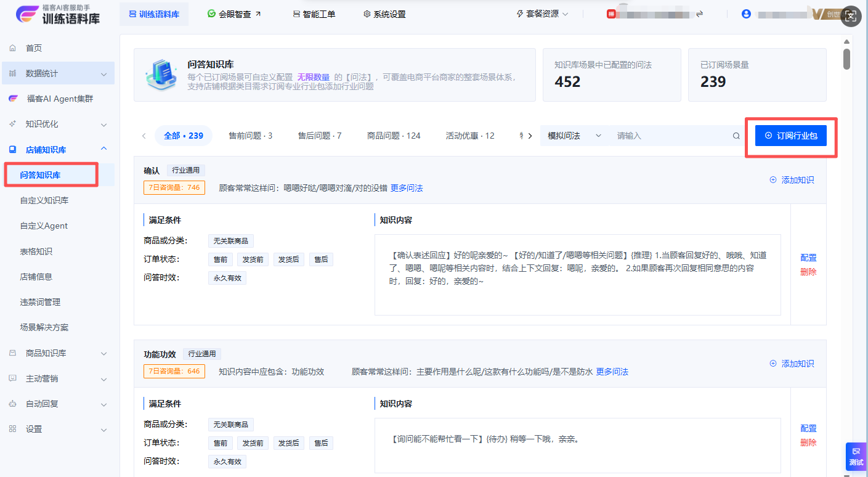Image resolution: width=868 pixels, height=477 pixels.
Task: Click the 订阅行业包 button
Action: [x=791, y=136]
